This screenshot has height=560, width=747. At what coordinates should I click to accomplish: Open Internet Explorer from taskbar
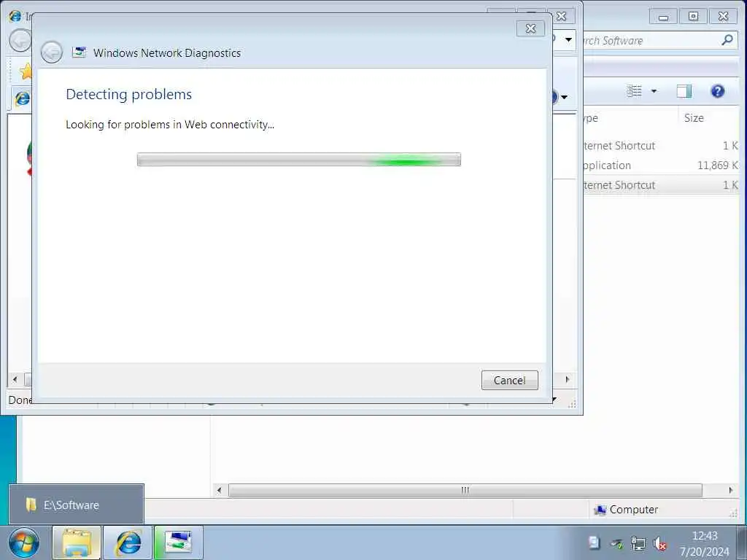click(x=128, y=542)
